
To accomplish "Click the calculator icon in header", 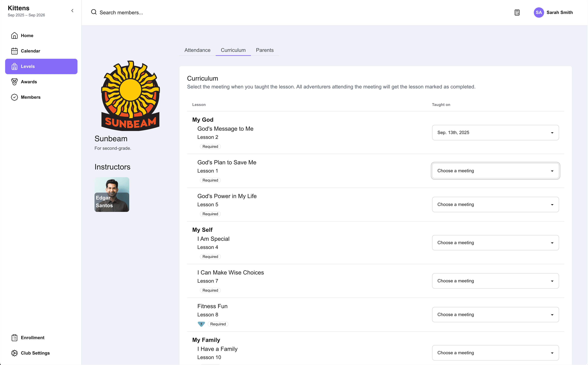I will pyautogui.click(x=517, y=13).
